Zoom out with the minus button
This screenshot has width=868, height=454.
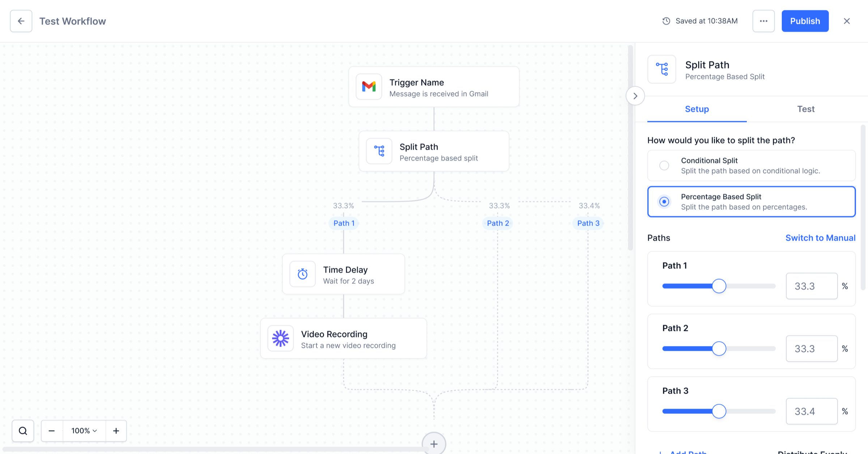pos(52,431)
